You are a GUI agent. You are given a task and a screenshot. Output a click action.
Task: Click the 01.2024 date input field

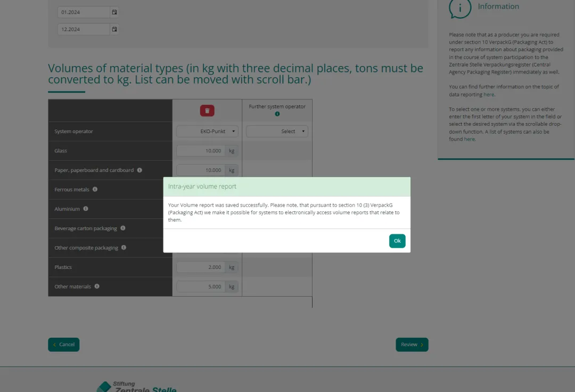click(x=84, y=12)
